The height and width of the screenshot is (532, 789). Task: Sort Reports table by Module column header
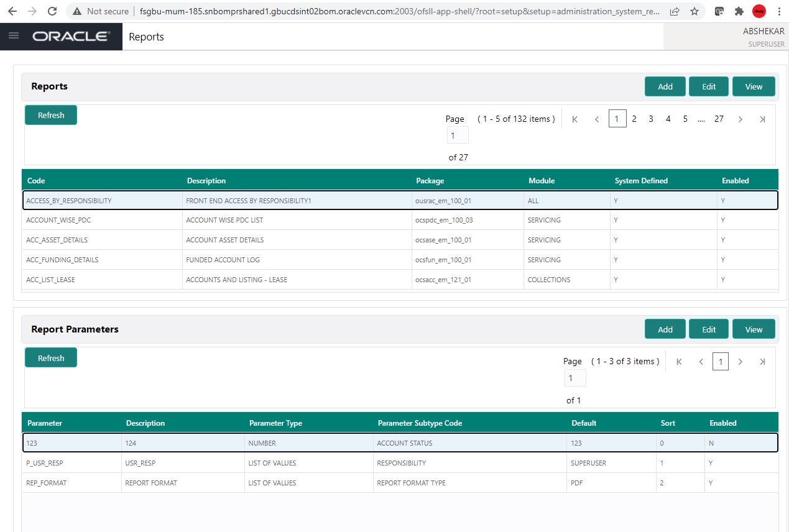pos(542,181)
